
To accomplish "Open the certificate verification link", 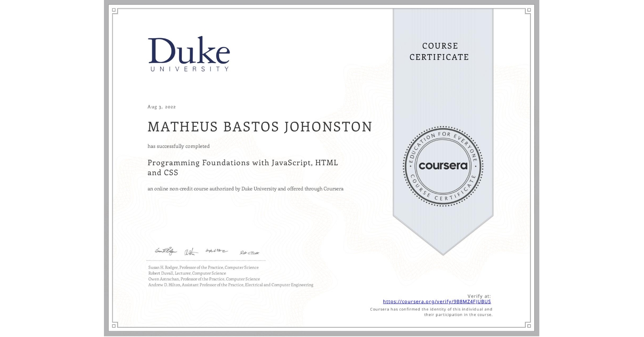I will (x=436, y=301).
